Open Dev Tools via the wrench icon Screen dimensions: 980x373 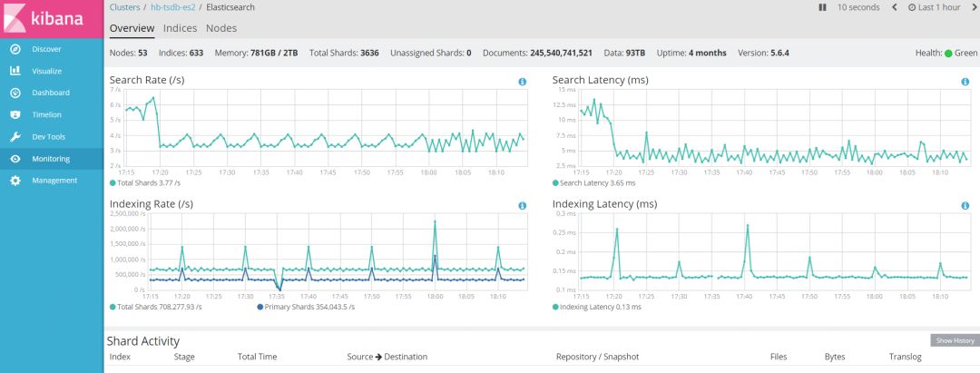pos(15,137)
